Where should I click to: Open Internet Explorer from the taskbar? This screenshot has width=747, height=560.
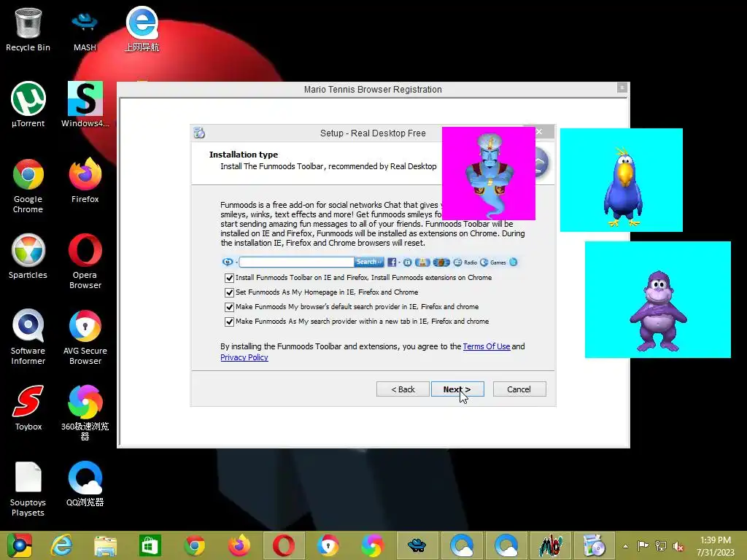61,545
